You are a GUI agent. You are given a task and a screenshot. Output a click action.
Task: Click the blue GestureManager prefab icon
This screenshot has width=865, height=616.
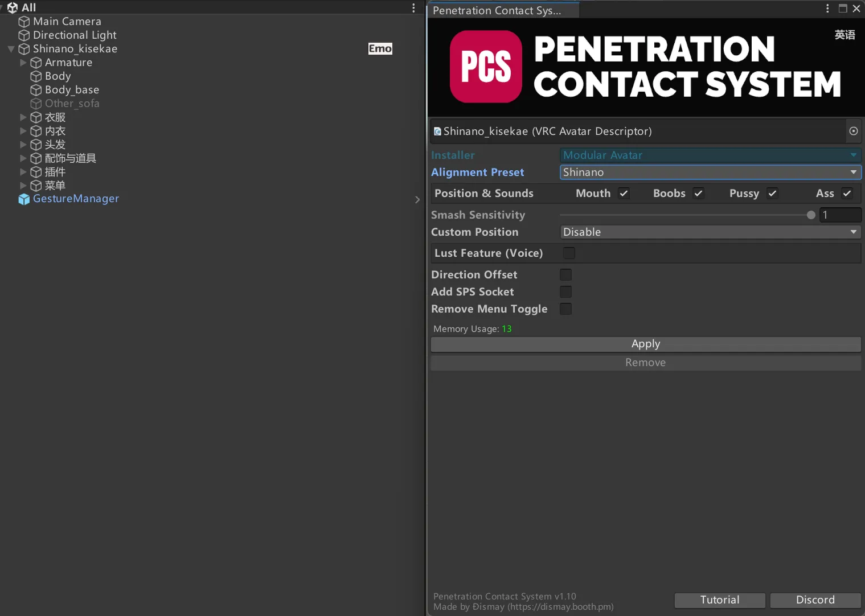(24, 199)
